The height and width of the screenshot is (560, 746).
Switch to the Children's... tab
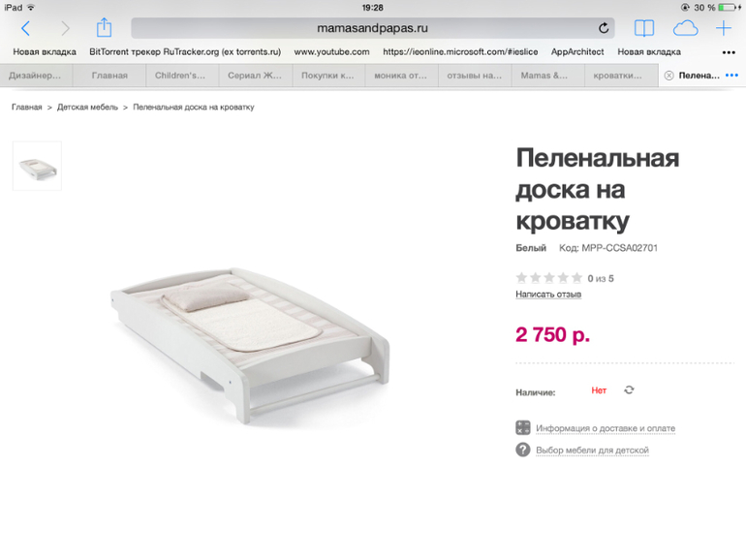182,76
